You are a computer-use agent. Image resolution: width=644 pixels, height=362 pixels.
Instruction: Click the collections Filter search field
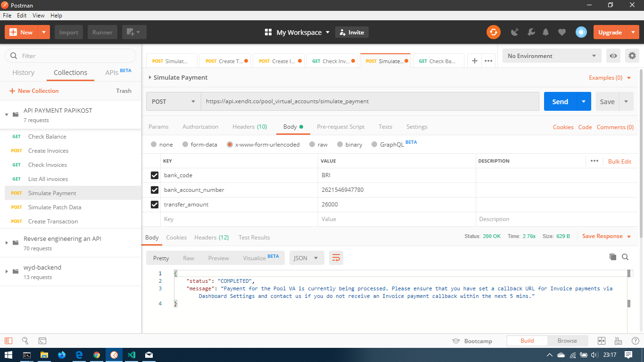(71, 56)
